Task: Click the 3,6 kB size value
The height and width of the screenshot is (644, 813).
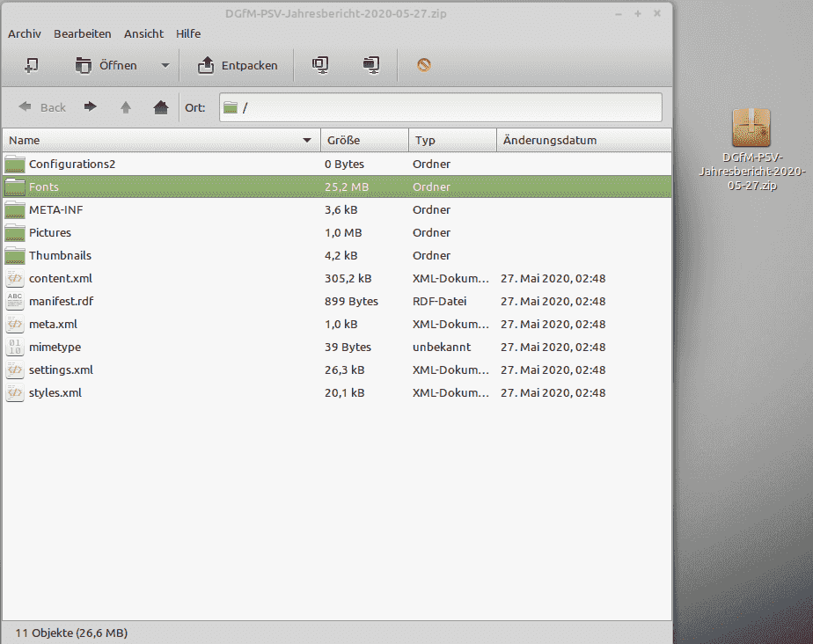Action: pyautogui.click(x=341, y=209)
